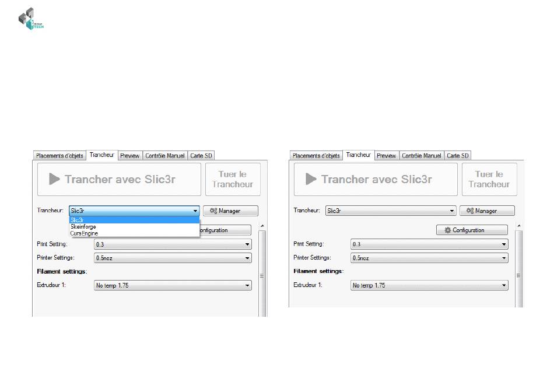Open Extrudeur 1 filament dropdown in right panel
554x392 pixels.
click(x=429, y=285)
